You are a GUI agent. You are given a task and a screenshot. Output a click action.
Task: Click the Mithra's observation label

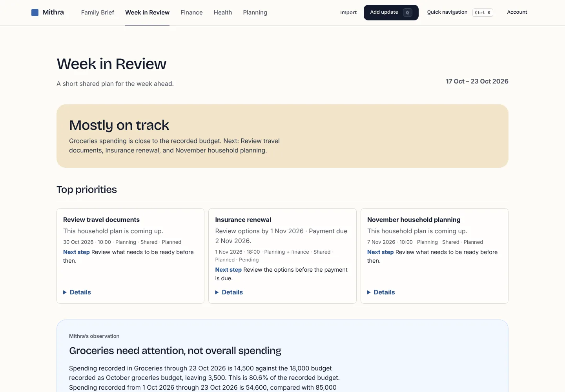(94, 336)
